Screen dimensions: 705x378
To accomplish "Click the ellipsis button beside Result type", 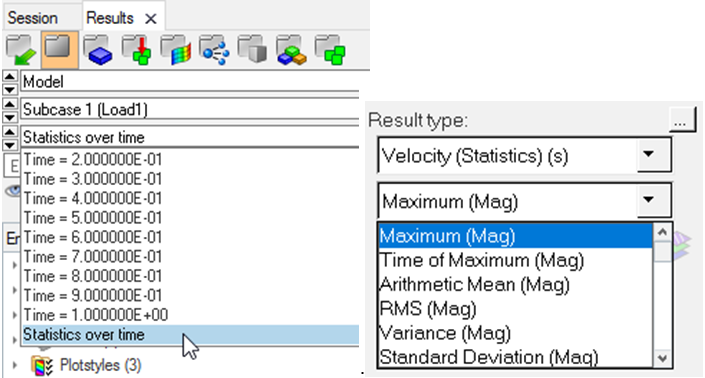I will point(681,120).
